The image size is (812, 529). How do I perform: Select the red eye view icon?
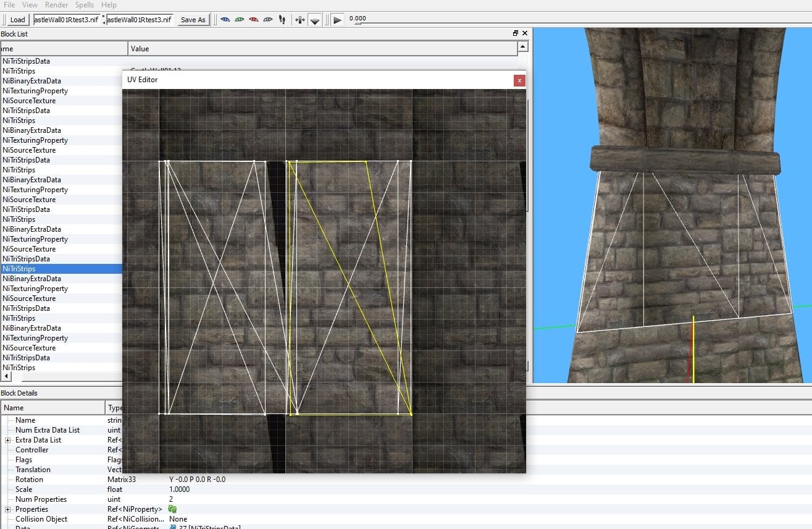(x=254, y=20)
